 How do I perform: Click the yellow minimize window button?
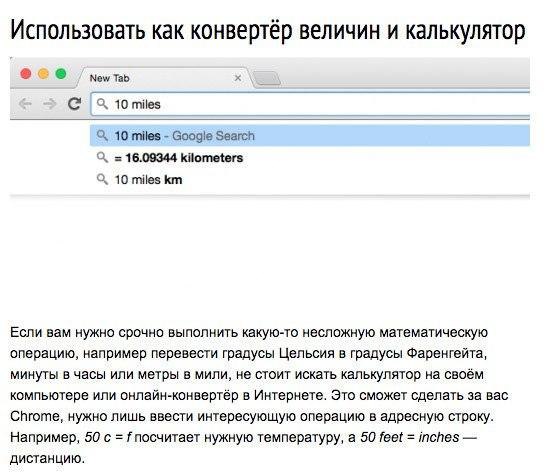coord(43,74)
